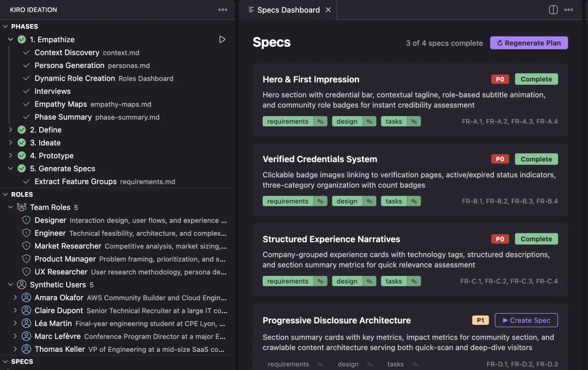Expand the 2. Define phase
588x370 pixels.
[x=11, y=130]
